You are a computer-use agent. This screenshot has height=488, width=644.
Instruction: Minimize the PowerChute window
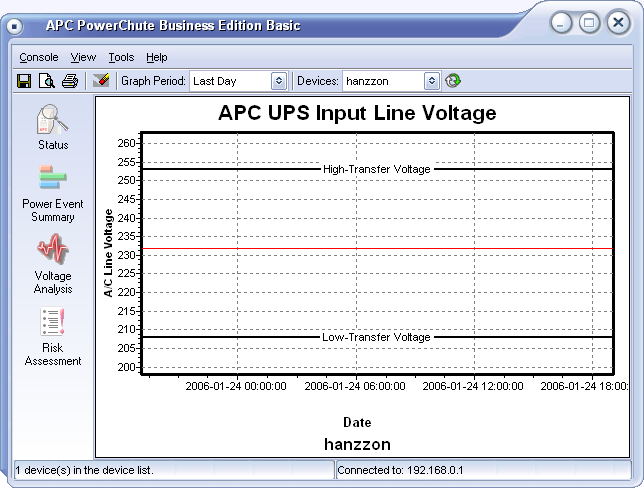pos(561,23)
